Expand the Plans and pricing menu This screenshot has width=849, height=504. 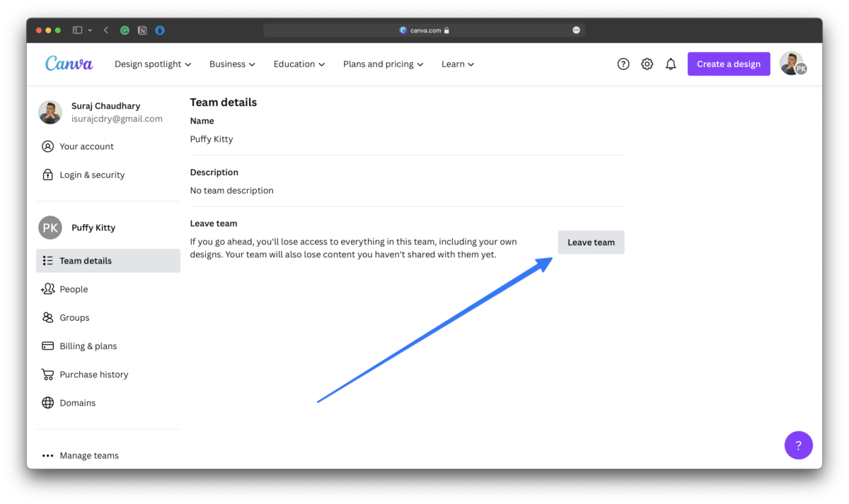pos(383,64)
